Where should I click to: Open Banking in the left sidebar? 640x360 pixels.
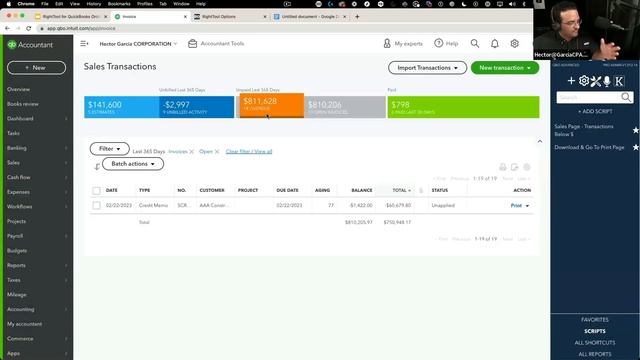point(17,148)
